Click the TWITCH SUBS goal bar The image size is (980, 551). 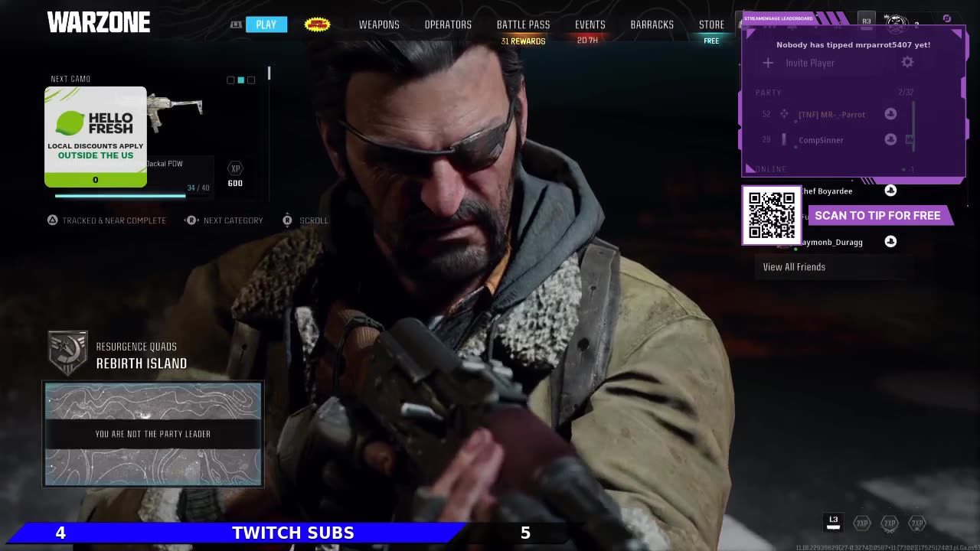point(293,533)
